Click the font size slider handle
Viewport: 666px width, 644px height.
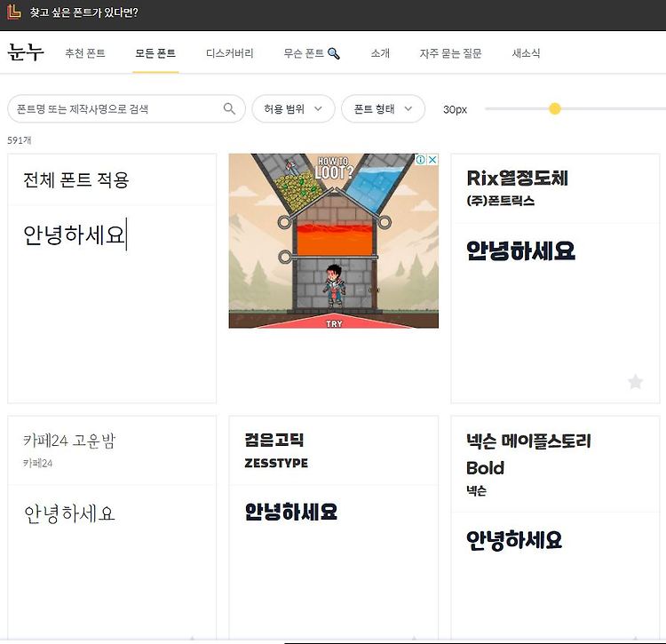click(x=554, y=108)
